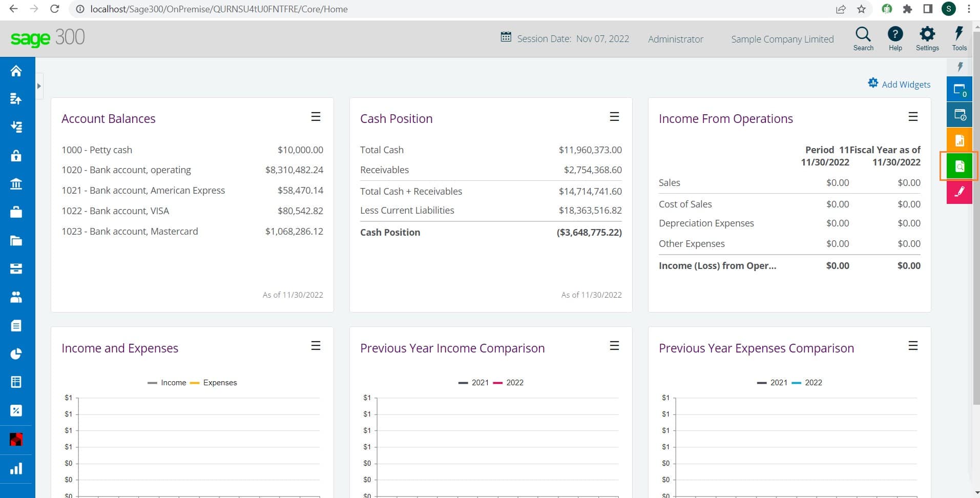Image resolution: width=980 pixels, height=498 pixels.
Task: Open the Income and Expenses widget menu
Action: 316,346
